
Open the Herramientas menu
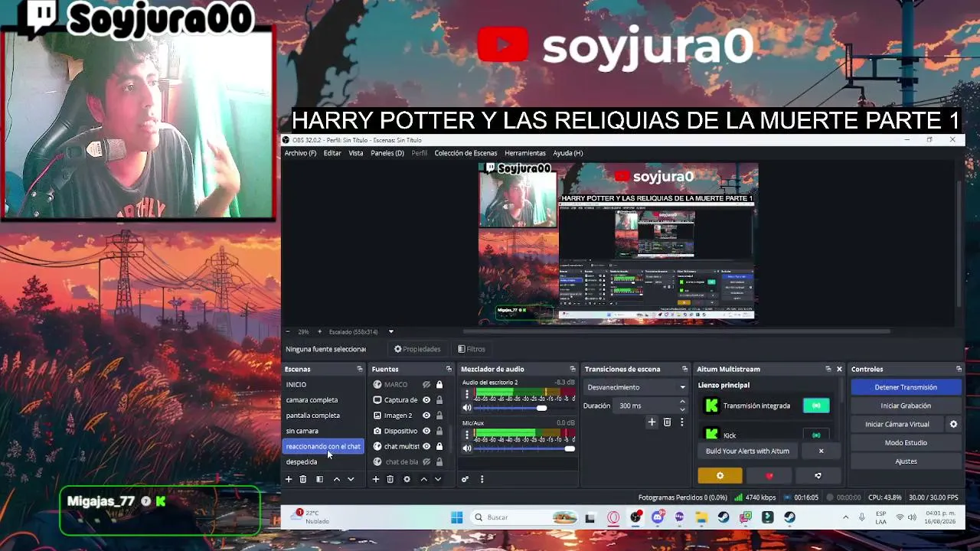click(x=525, y=153)
